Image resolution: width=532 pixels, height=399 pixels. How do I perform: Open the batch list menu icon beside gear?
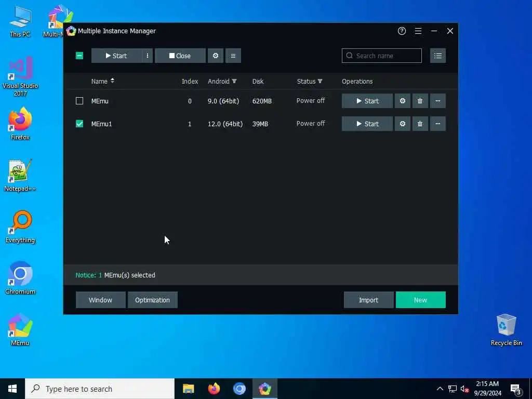[x=233, y=56]
